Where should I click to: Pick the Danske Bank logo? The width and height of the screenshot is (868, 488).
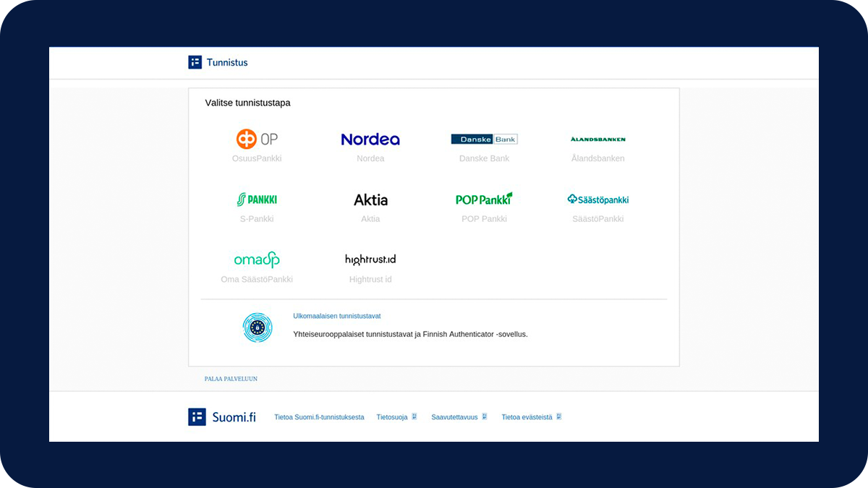tap(484, 139)
